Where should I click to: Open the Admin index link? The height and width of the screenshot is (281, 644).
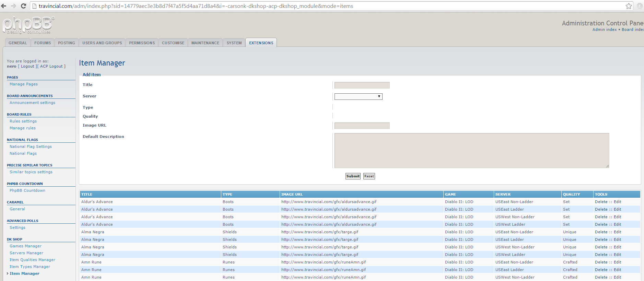point(605,30)
